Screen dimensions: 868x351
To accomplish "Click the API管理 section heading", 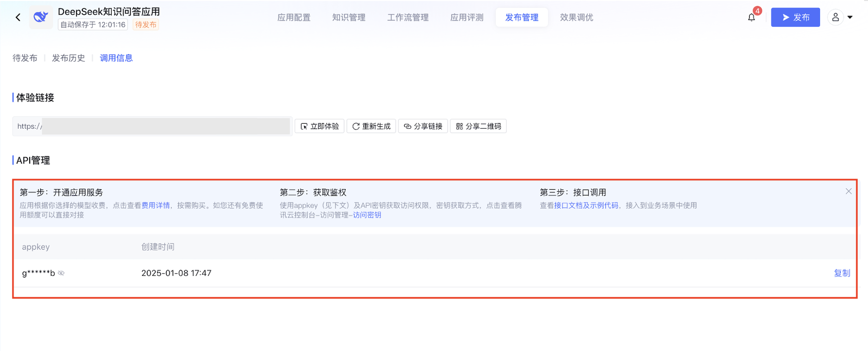I will (x=33, y=160).
